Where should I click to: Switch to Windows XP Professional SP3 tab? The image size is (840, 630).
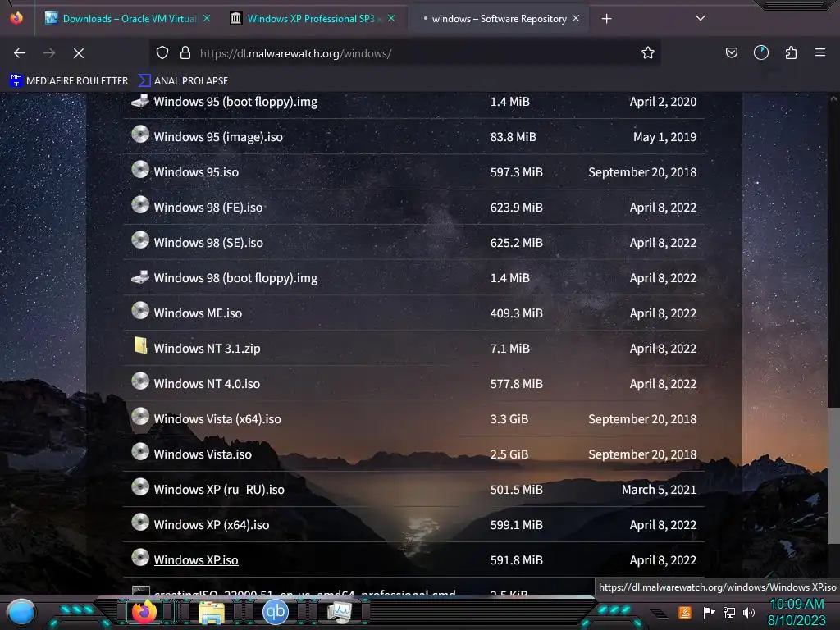tap(312, 19)
